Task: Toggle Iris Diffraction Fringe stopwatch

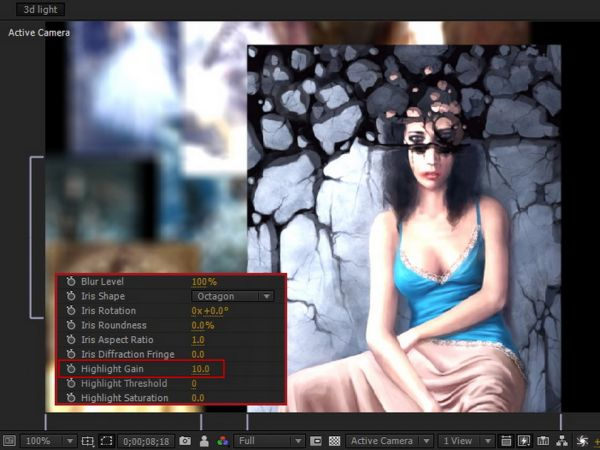Action: (x=71, y=354)
